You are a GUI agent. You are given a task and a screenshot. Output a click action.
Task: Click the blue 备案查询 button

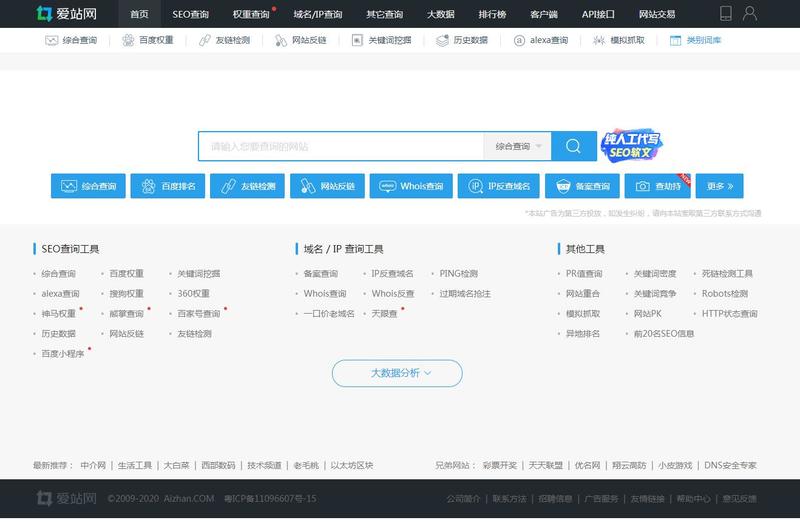pos(582,186)
